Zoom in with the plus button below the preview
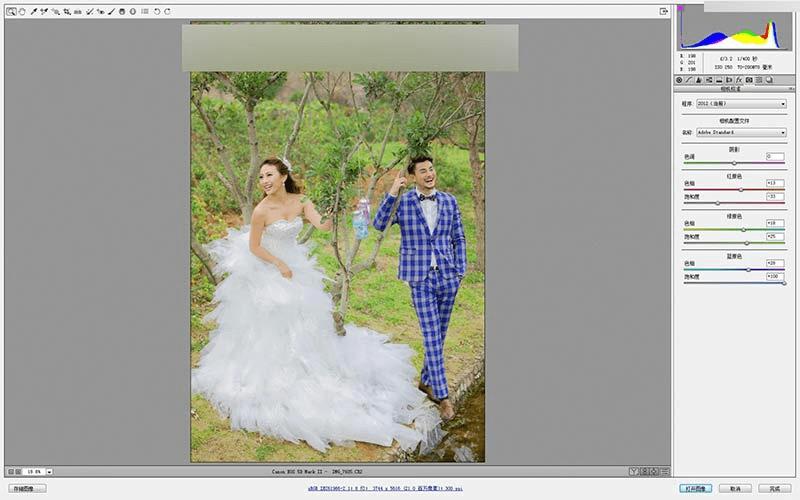Image resolution: width=800 pixels, height=500 pixels. click(18, 472)
